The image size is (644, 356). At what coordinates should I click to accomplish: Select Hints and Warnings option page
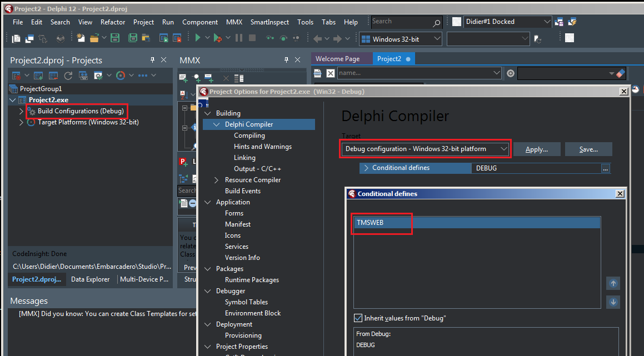[263, 147]
